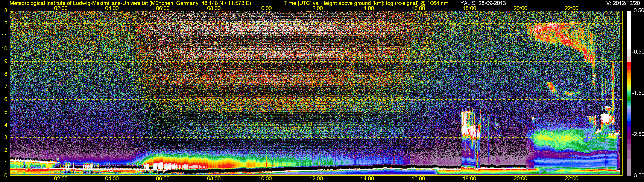The image size is (644, 182).
Task: Pick the 18:00 label on the bottom time axis
Action: coord(469,179)
